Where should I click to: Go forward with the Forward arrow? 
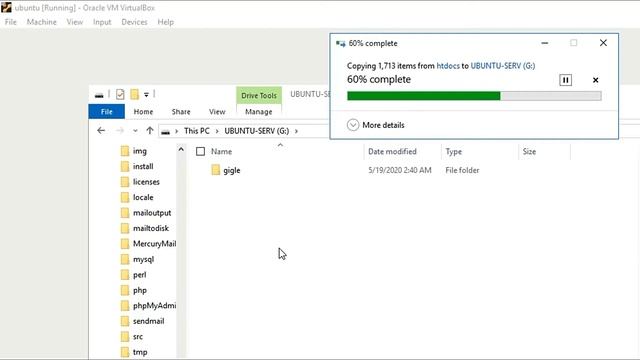click(x=120, y=131)
